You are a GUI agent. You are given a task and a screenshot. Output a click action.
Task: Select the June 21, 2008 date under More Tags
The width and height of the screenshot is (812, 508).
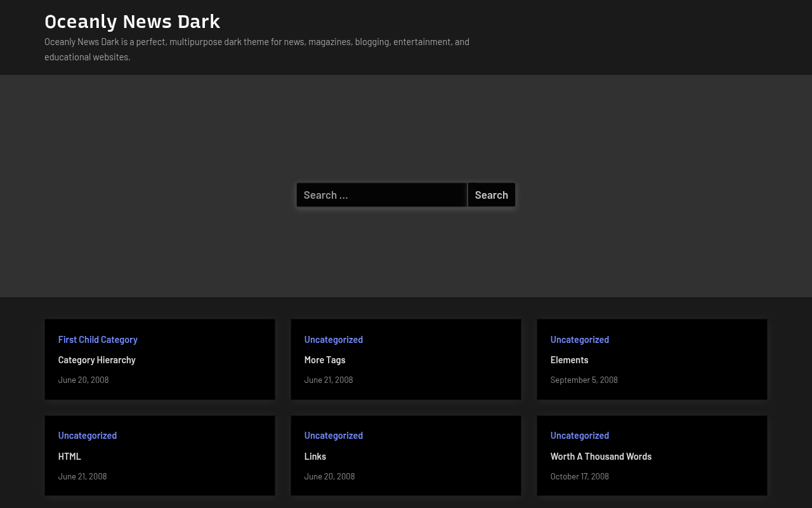pos(329,380)
